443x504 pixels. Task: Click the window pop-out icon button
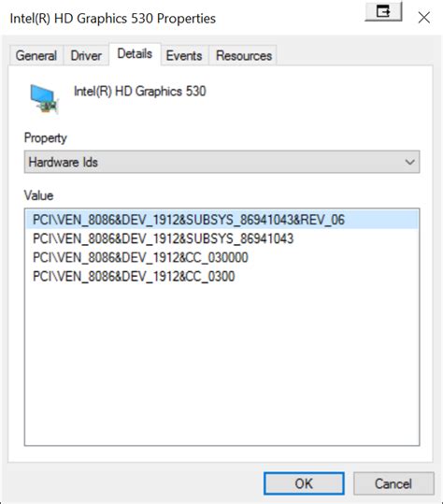tap(383, 12)
